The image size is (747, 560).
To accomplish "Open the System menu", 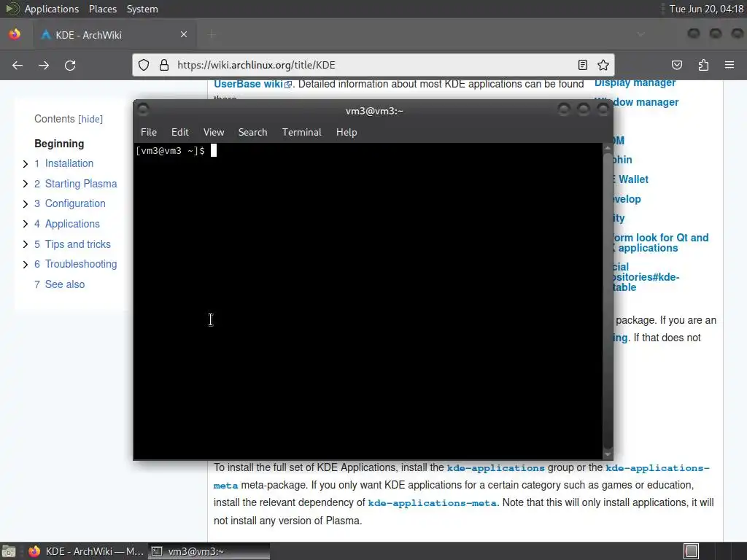I will pyautogui.click(x=142, y=9).
